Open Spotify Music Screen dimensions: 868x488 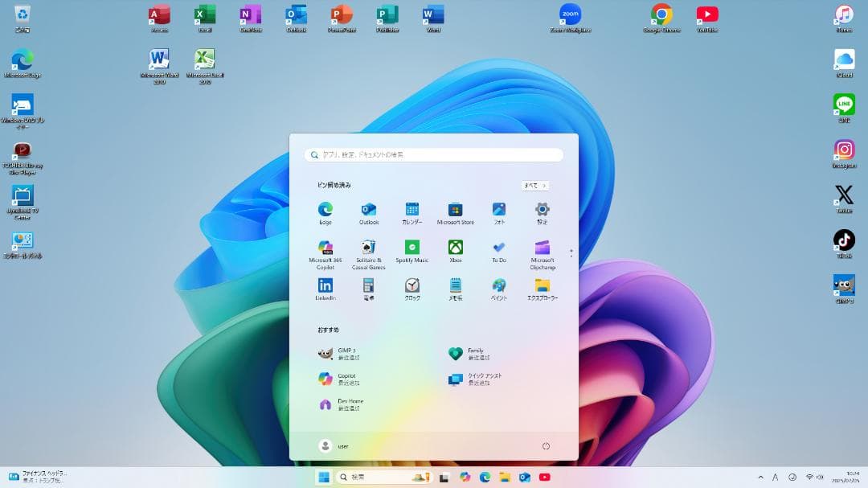(x=411, y=249)
